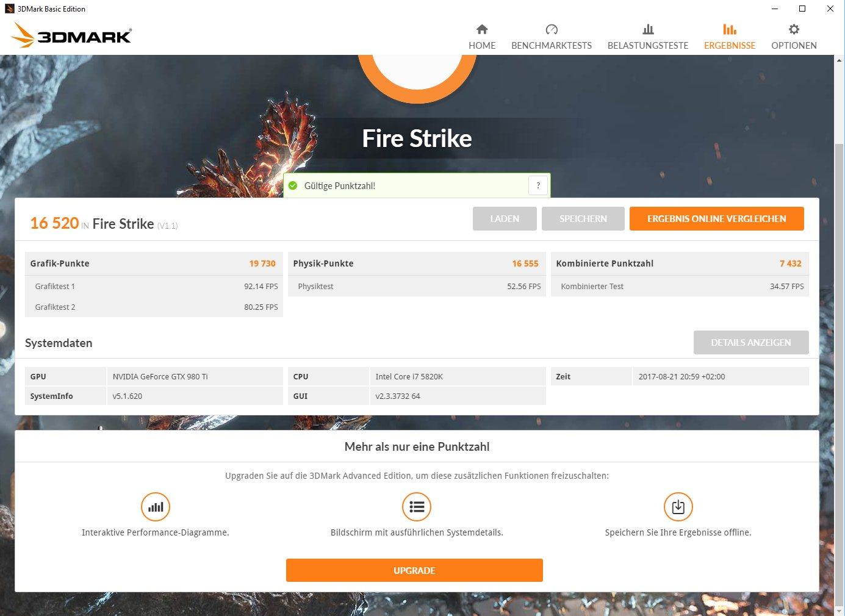The width and height of the screenshot is (845, 616).
Task: Click the offline save results icon
Action: click(x=678, y=507)
